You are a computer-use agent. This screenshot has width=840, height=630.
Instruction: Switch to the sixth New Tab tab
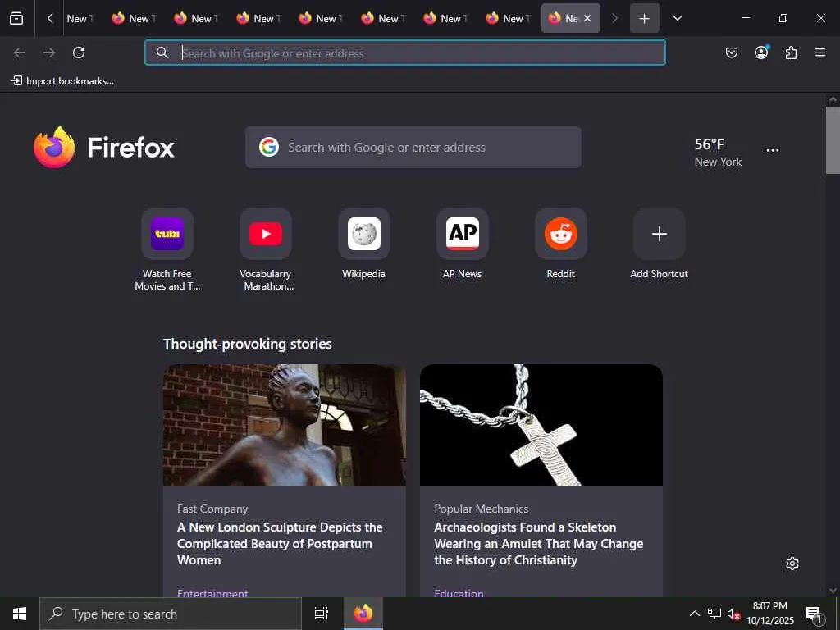coord(382,18)
